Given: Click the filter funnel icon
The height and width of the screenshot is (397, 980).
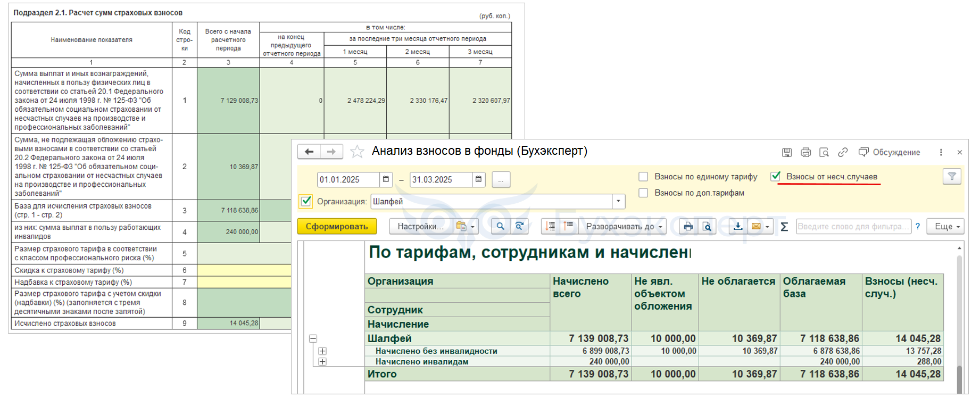Looking at the screenshot, I should [951, 177].
